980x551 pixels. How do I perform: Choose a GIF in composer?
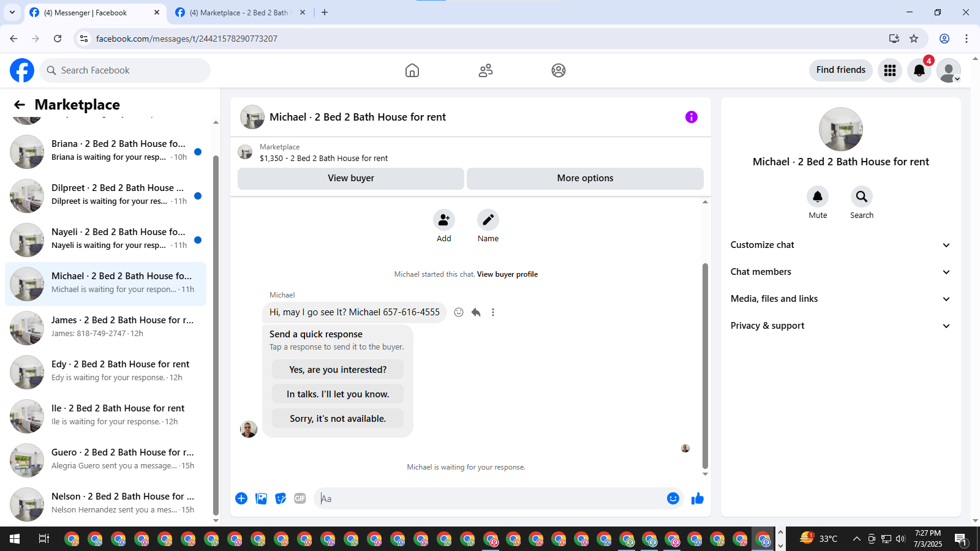300,498
